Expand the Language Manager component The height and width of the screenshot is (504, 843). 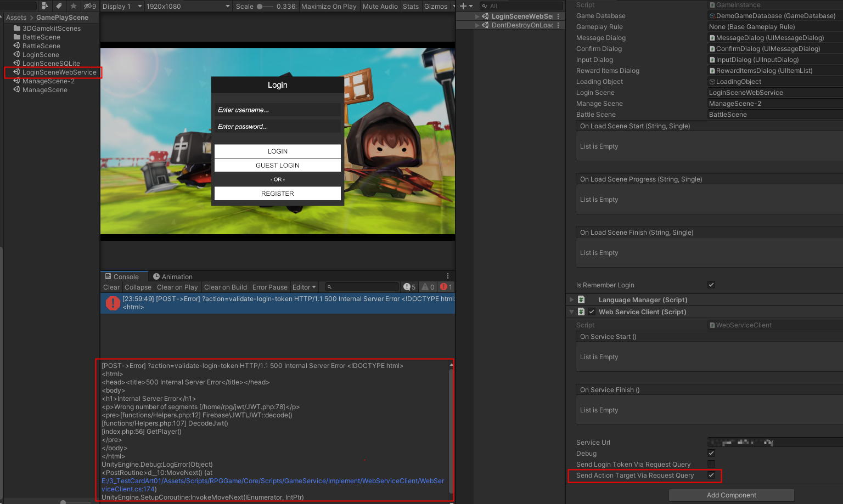pyautogui.click(x=571, y=299)
